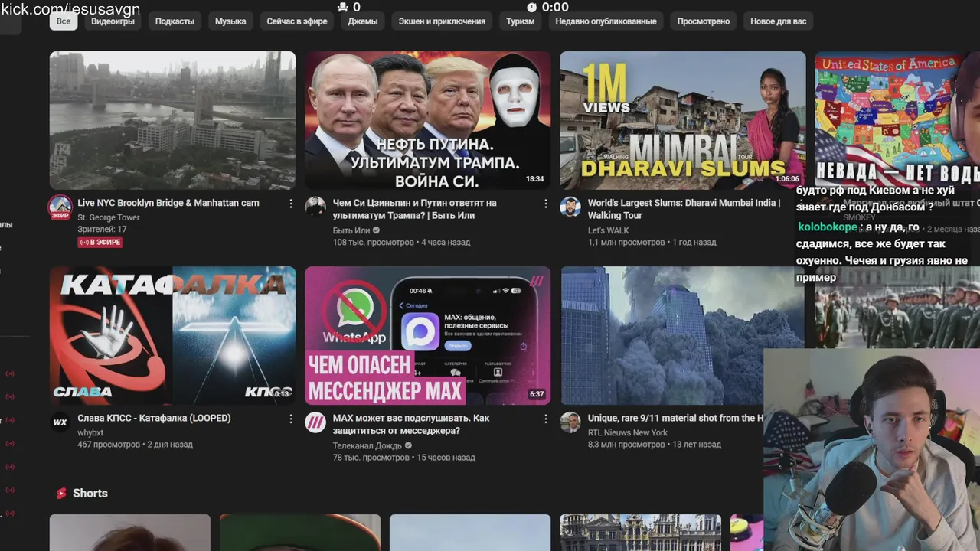Click '78 тыс. просмотров • 15 часов назад' text

(x=404, y=458)
